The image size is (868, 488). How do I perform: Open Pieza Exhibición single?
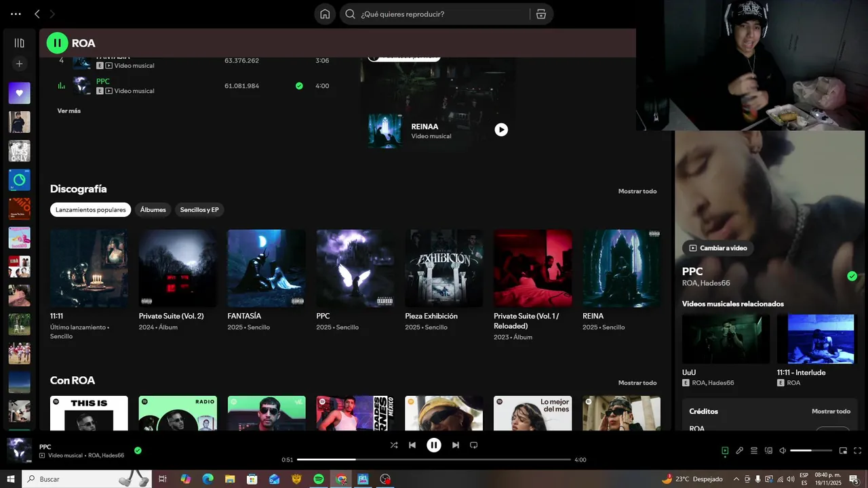coord(444,268)
